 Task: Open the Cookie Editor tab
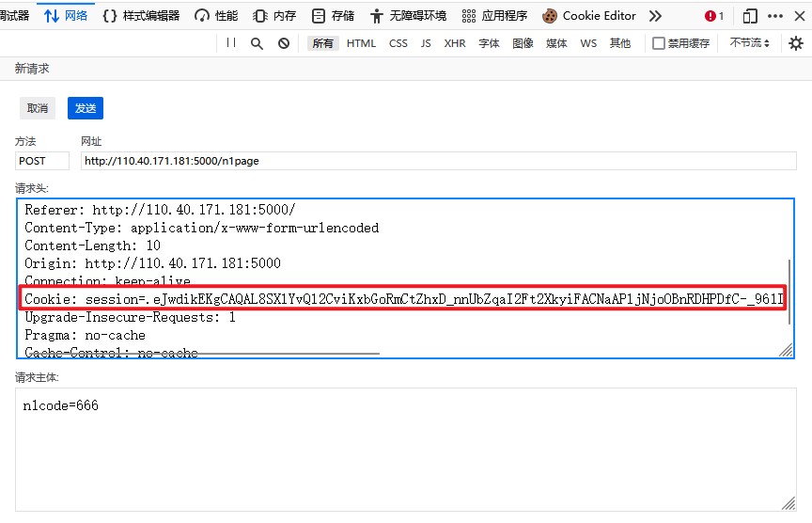pyautogui.click(x=589, y=16)
